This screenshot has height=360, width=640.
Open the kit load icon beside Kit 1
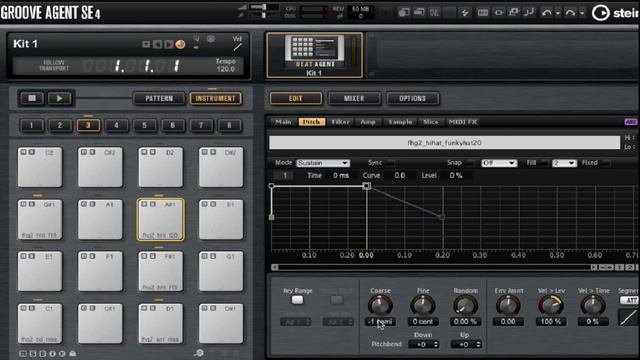[x=146, y=44]
